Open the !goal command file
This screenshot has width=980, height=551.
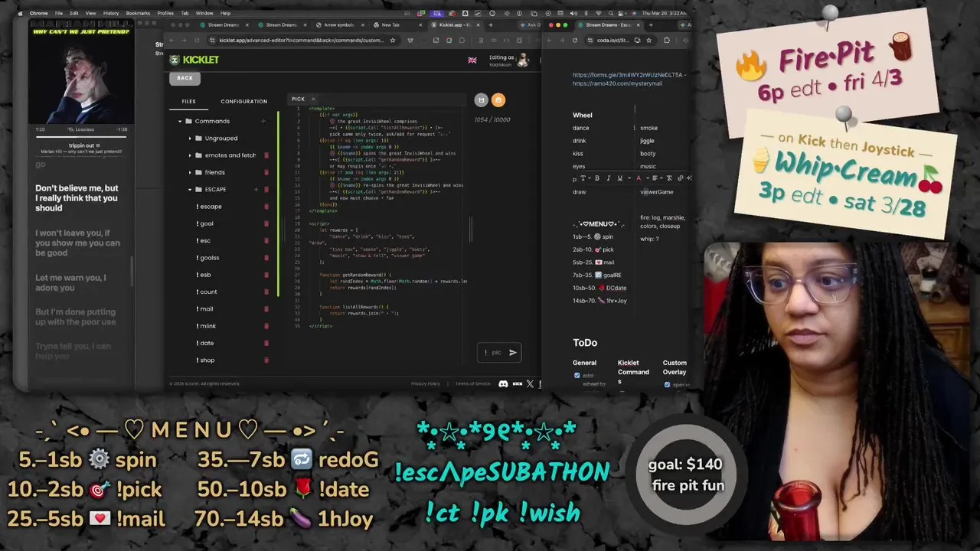pyautogui.click(x=205, y=223)
